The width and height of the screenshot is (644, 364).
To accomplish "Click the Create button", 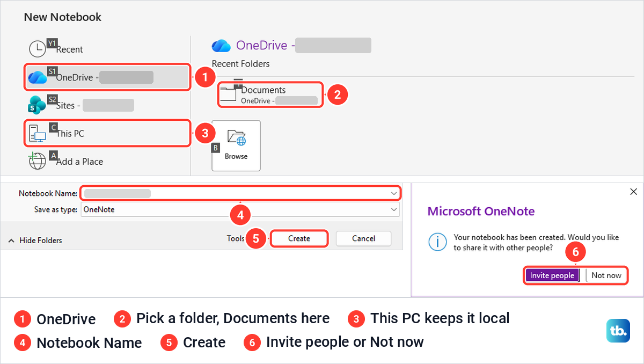I will 299,238.
